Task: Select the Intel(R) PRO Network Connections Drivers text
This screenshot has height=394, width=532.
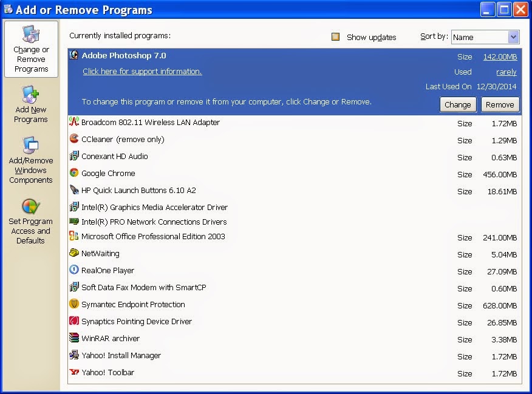Action: point(154,222)
